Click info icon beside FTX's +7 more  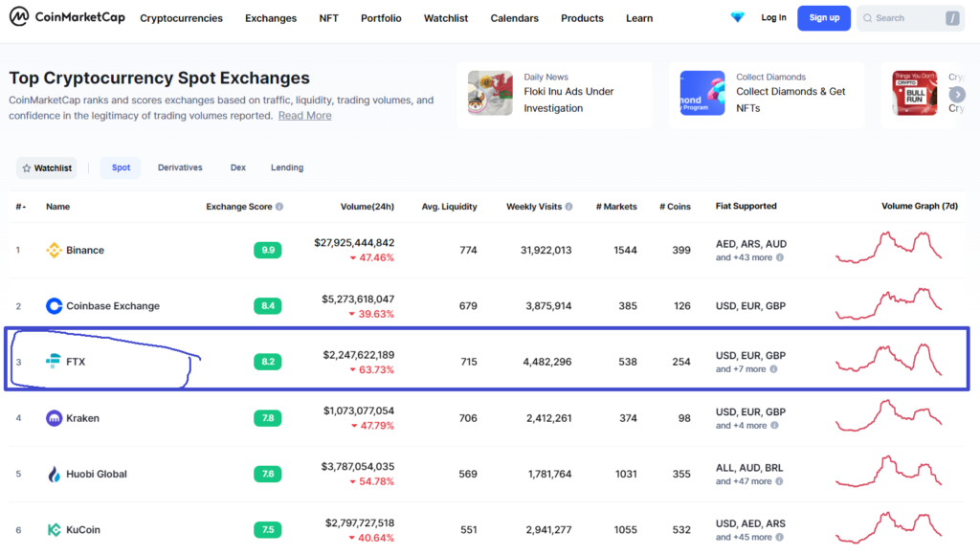(x=773, y=368)
